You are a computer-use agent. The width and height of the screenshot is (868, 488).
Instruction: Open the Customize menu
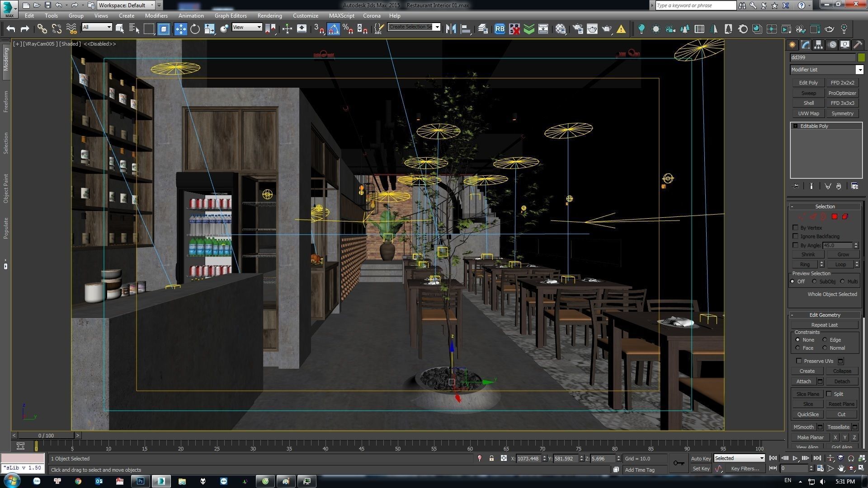(305, 15)
